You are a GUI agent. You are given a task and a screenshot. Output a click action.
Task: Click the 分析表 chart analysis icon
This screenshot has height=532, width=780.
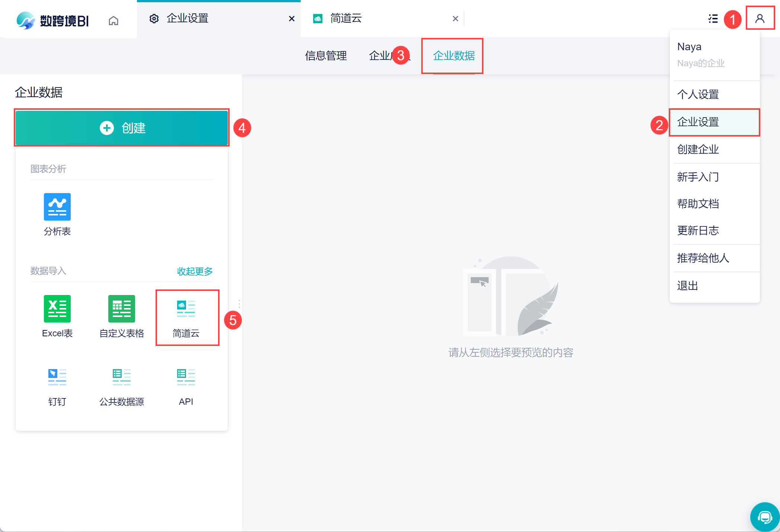click(57, 207)
